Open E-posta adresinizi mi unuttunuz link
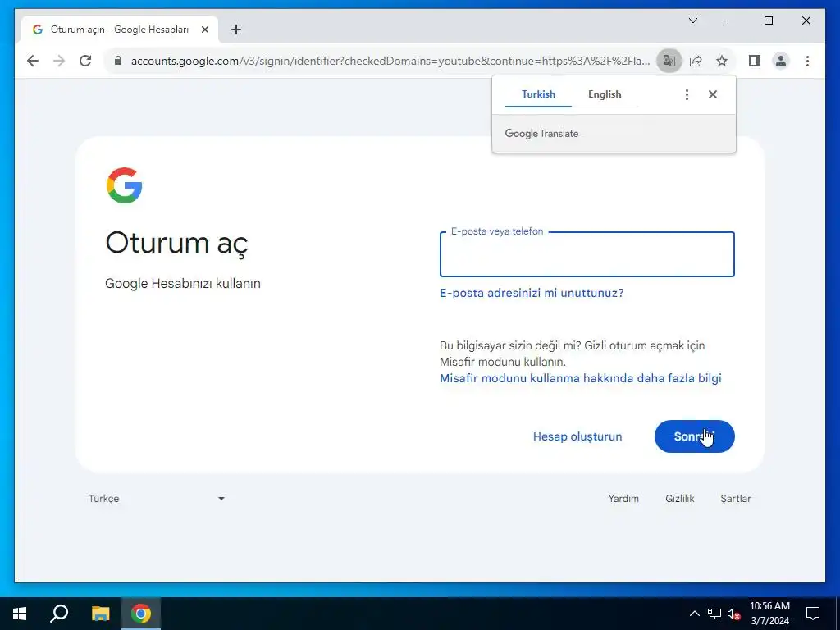Viewport: 840px width, 630px height. (532, 293)
